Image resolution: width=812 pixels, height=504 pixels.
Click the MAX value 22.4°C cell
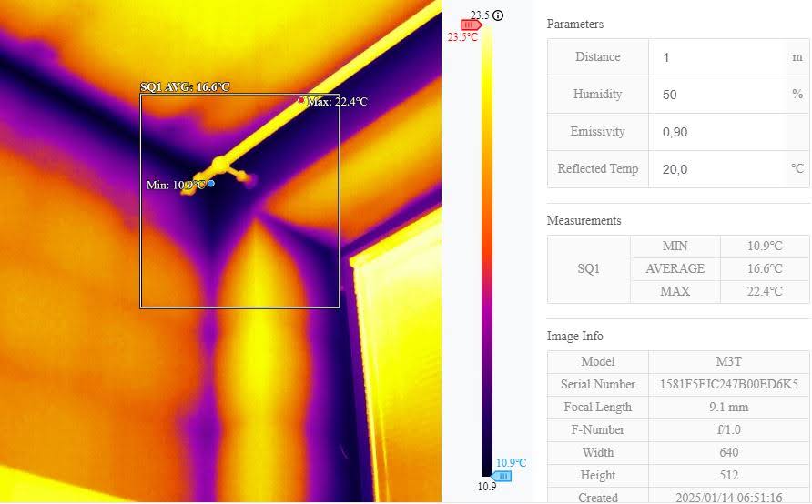pyautogui.click(x=765, y=291)
